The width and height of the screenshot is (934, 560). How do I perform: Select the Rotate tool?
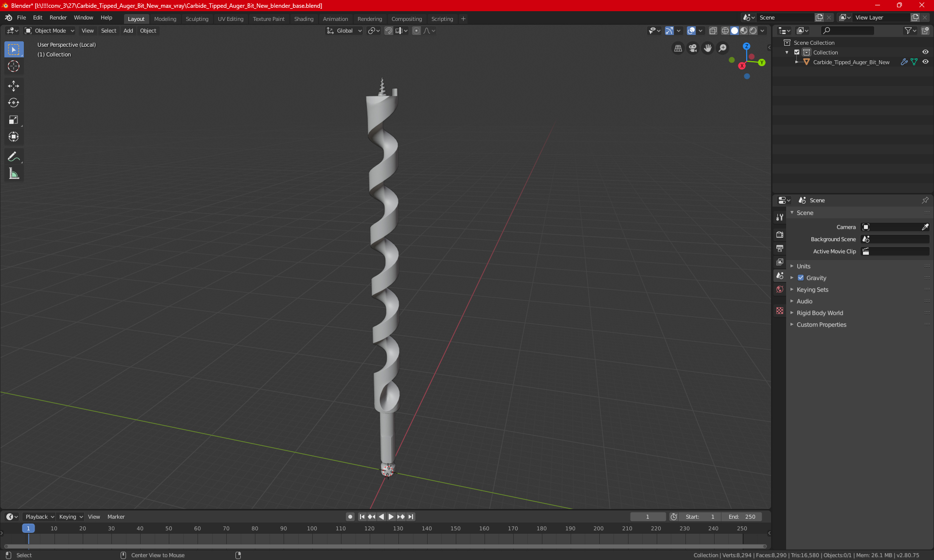(x=14, y=103)
